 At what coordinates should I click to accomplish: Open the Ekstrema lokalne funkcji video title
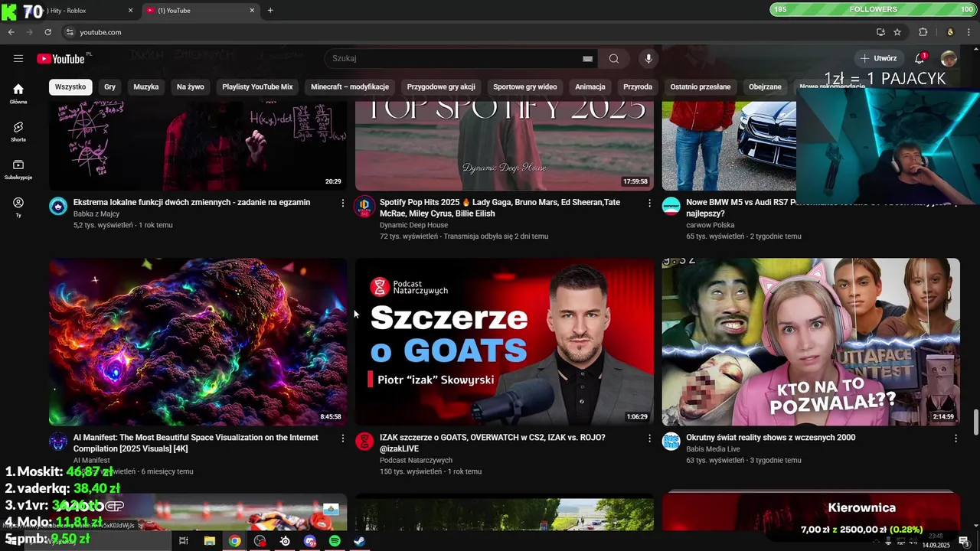(191, 202)
